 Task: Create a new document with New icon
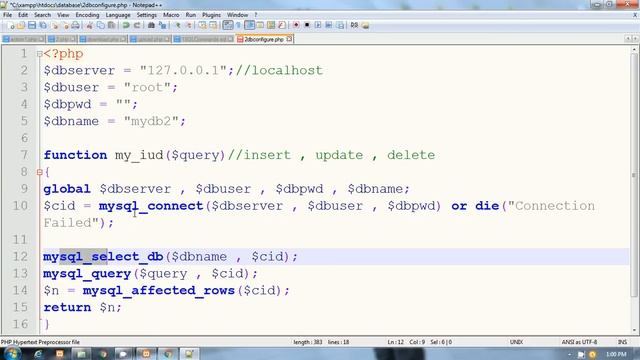click(x=11, y=25)
